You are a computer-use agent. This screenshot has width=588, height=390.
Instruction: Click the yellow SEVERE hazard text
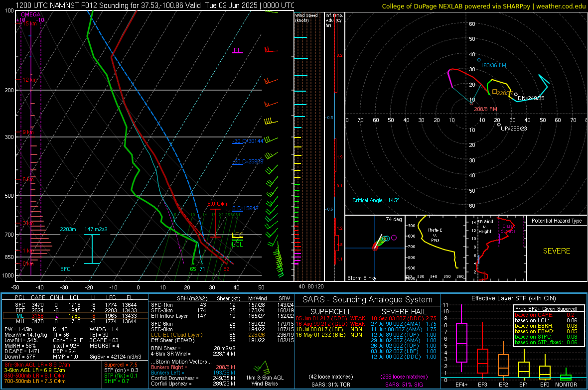click(x=557, y=251)
